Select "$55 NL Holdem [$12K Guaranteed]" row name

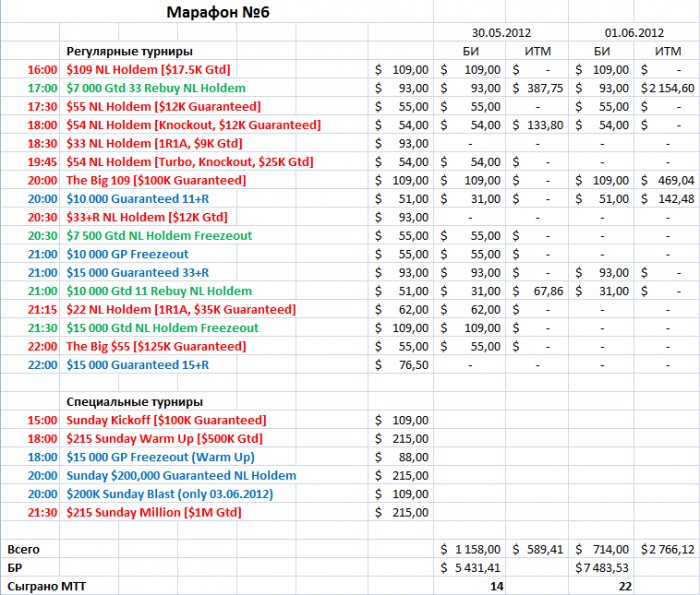(x=163, y=107)
